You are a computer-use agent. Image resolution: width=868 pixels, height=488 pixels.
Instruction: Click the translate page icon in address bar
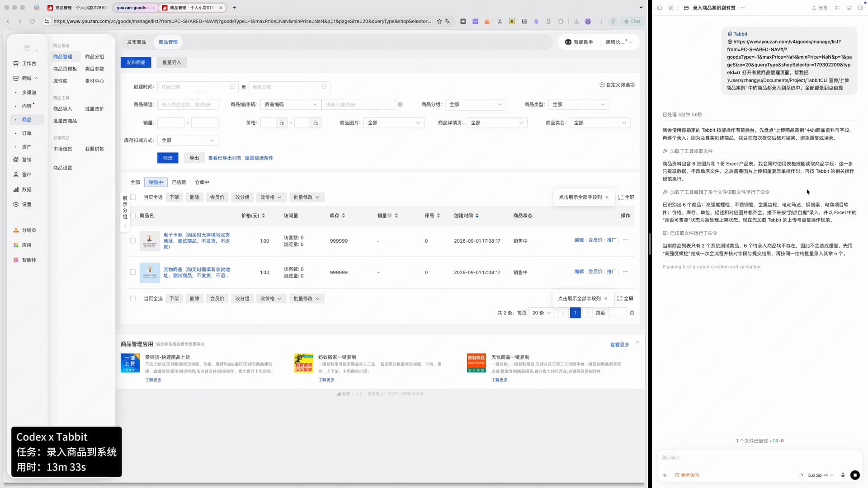tap(448, 21)
